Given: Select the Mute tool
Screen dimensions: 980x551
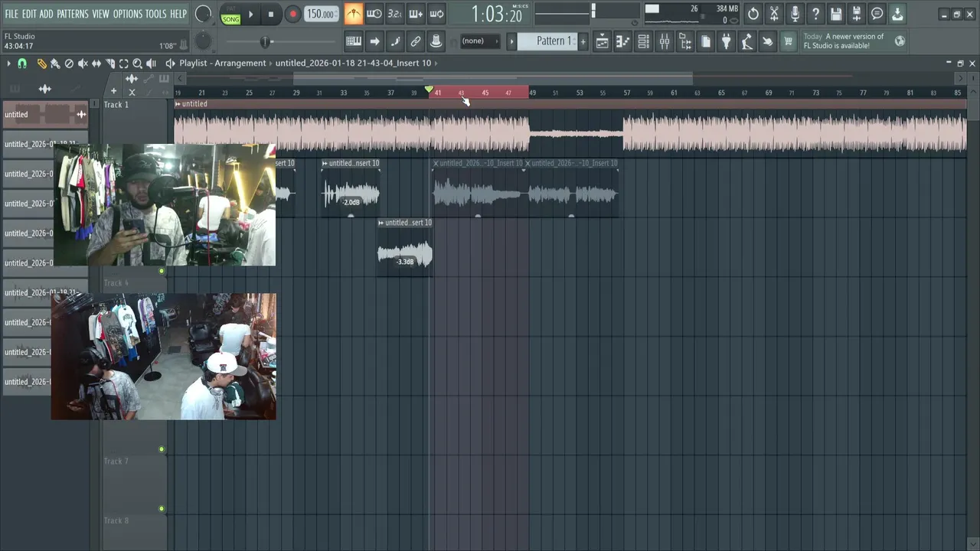Looking at the screenshot, I should point(83,64).
